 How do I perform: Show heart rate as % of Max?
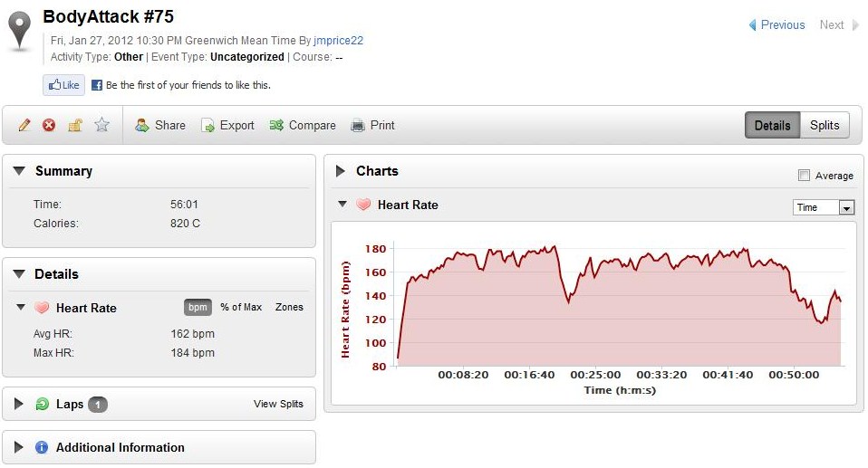[241, 307]
